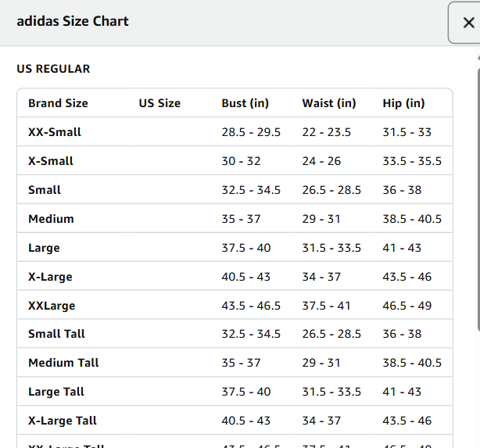Click hip '41 - 43' in Large row

(402, 248)
